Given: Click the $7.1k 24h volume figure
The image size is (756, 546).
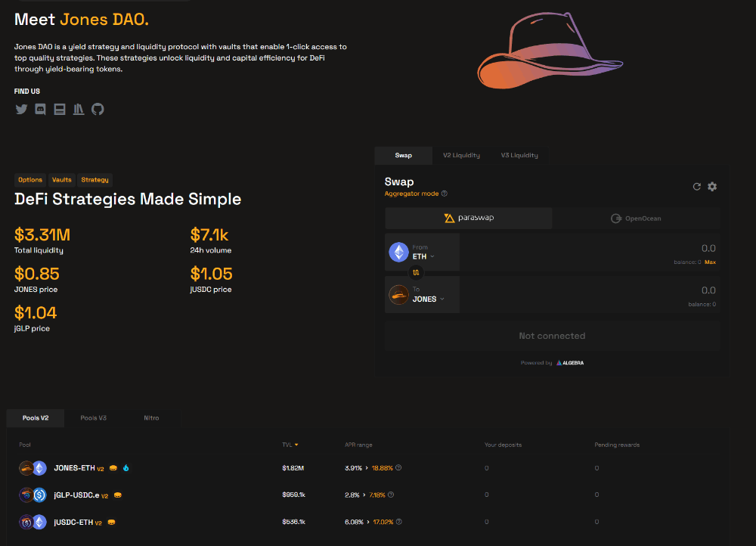Looking at the screenshot, I should pos(209,235).
